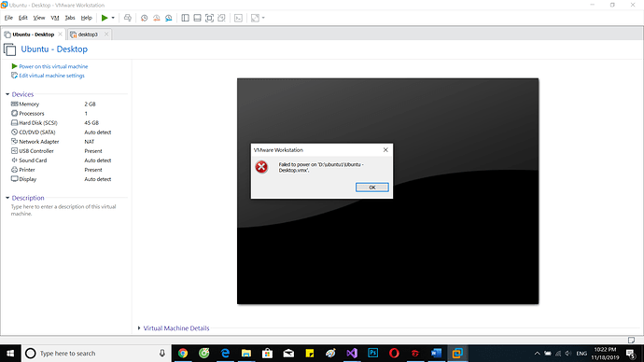This screenshot has height=362, width=644.
Task: Open Microsoft Edge from the taskbar
Action: 225,353
